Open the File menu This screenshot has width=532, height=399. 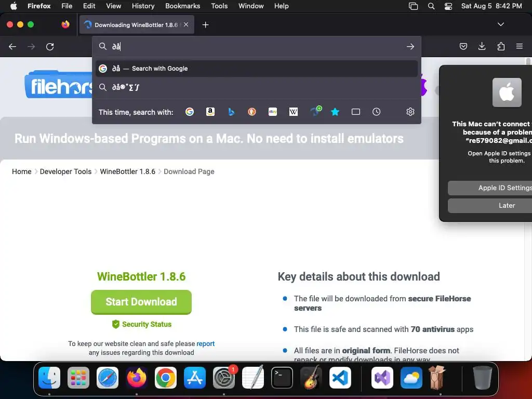[x=66, y=6]
